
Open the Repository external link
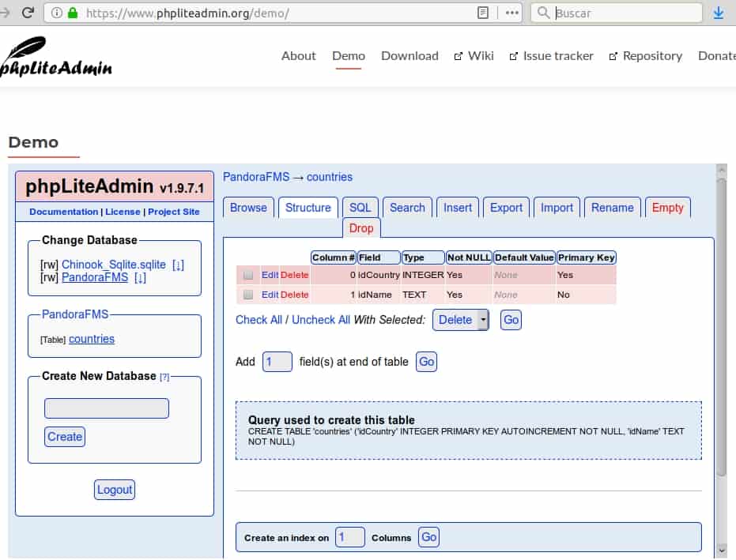pyautogui.click(x=645, y=56)
